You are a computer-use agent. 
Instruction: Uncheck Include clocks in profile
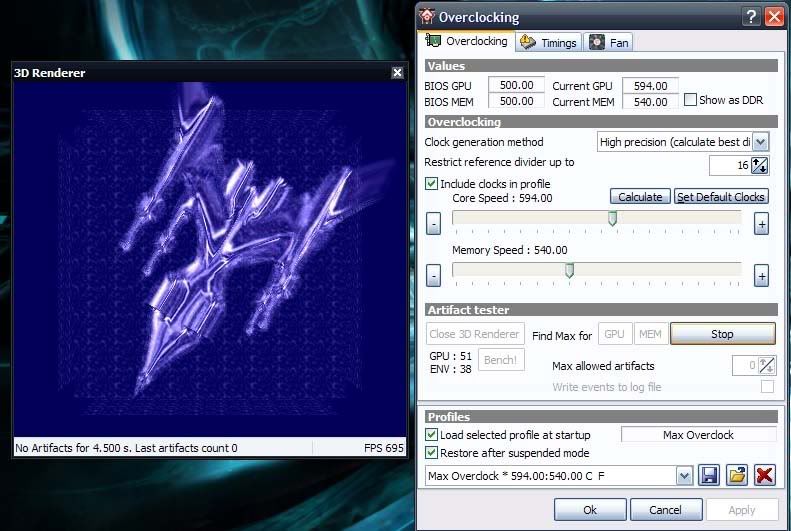pos(431,184)
